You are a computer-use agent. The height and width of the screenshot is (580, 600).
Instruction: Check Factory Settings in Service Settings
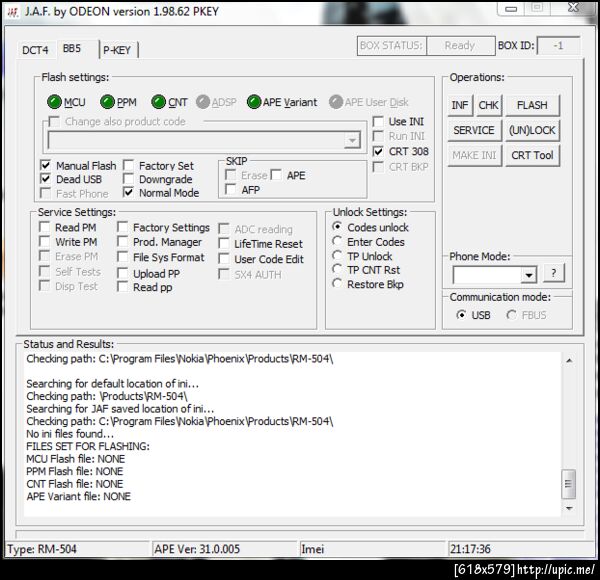click(x=122, y=227)
